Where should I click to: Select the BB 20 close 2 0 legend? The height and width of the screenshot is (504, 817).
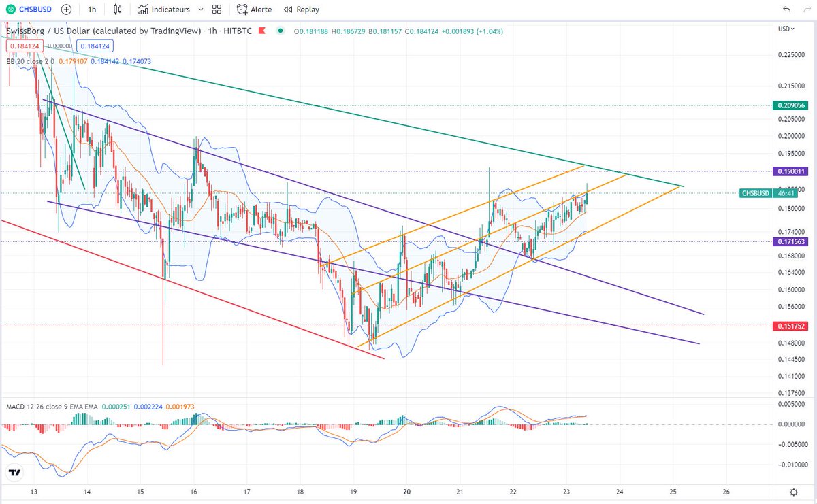tap(30, 61)
